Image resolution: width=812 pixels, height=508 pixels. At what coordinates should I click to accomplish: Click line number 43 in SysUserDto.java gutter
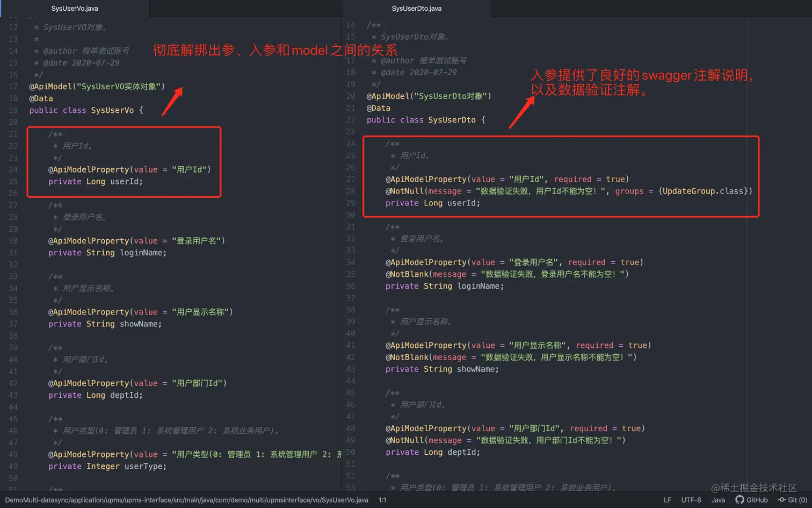351,369
